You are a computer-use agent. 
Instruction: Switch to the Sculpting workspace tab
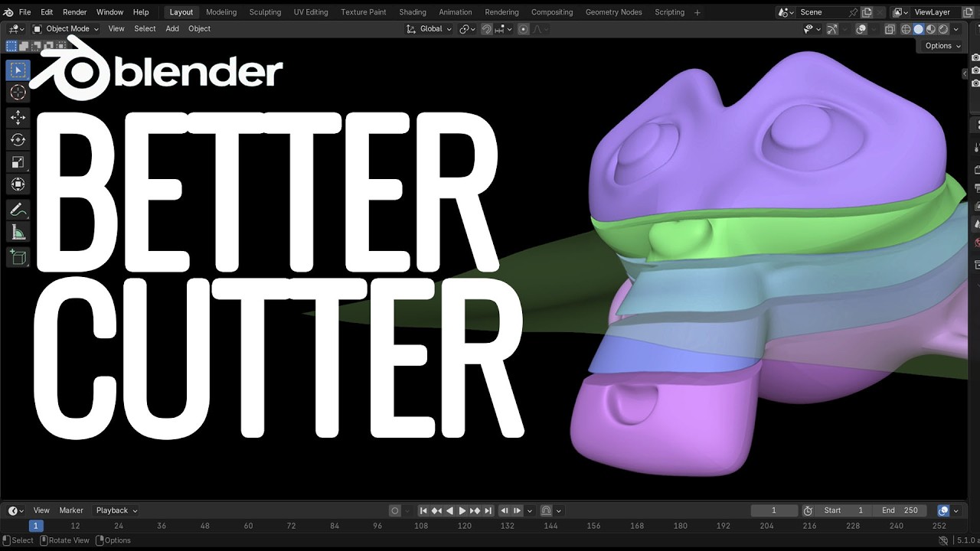coord(265,12)
